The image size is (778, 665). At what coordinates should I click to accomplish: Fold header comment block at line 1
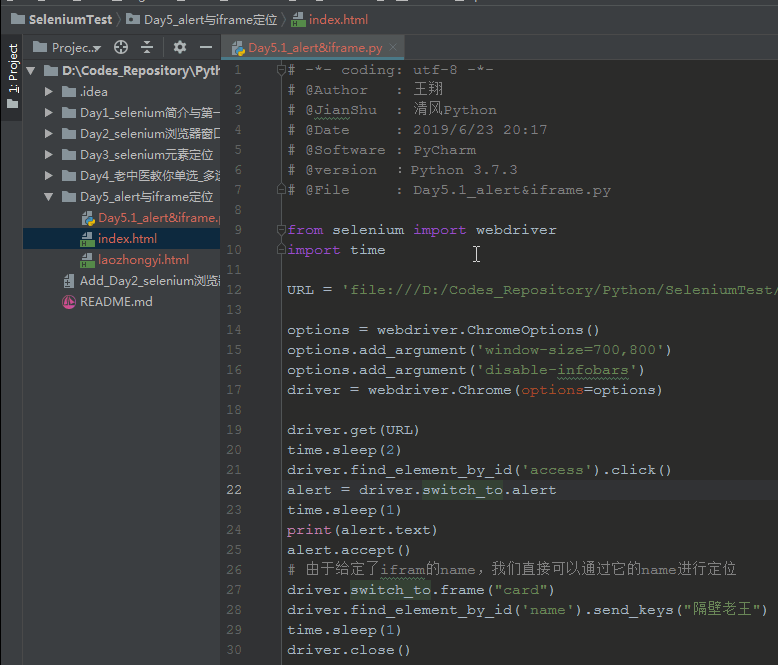(281, 70)
